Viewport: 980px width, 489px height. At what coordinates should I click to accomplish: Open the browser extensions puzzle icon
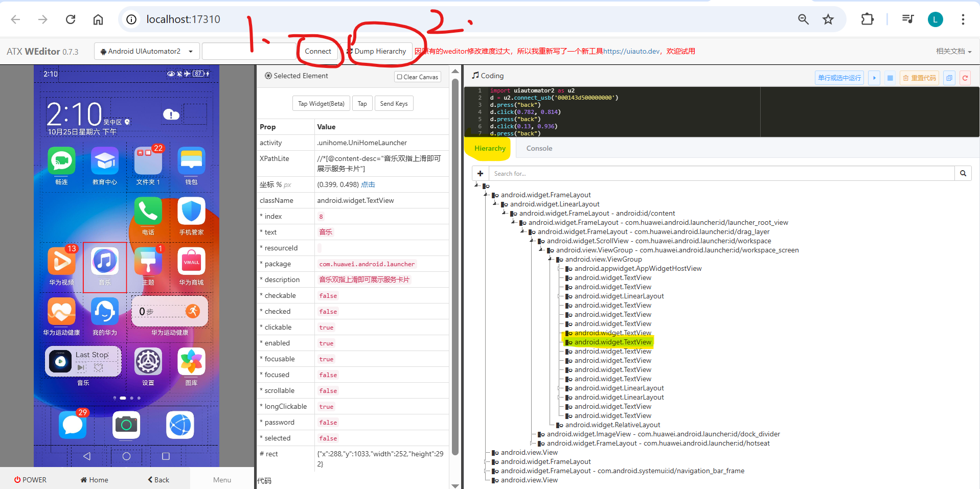(868, 19)
